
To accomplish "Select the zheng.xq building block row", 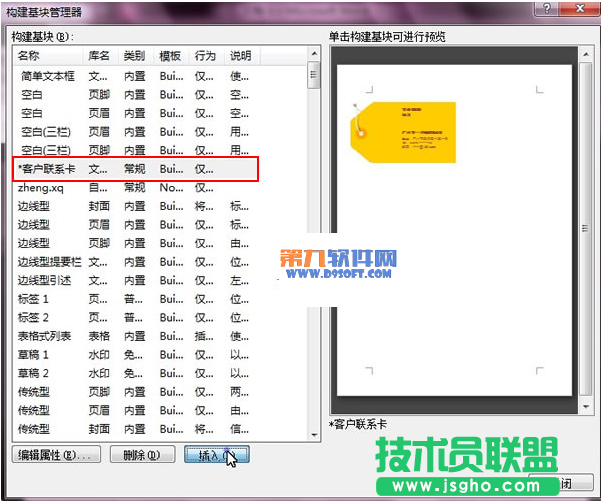I will pyautogui.click(x=135, y=188).
